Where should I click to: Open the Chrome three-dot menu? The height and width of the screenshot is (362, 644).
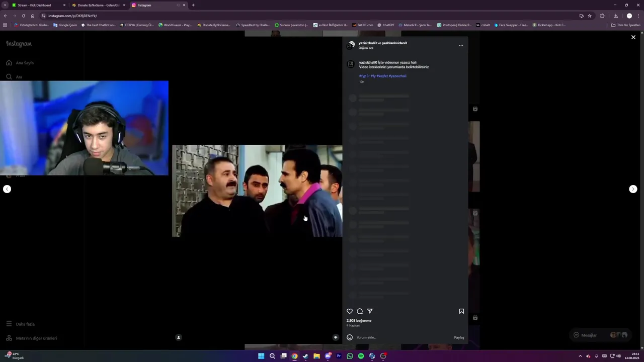638,16
